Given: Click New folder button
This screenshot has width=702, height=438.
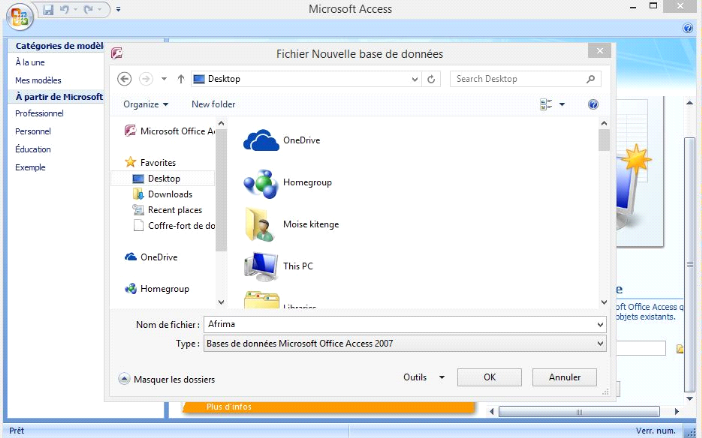Looking at the screenshot, I should pos(213,104).
